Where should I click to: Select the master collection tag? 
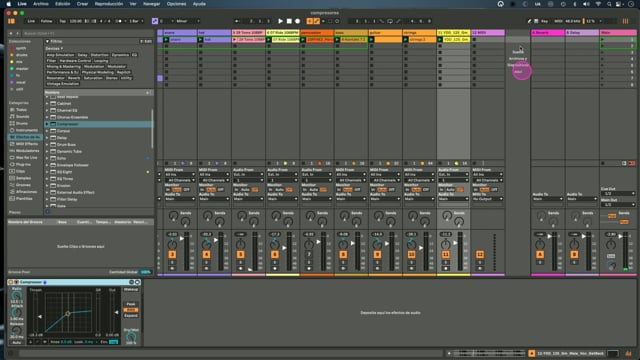(x=22, y=69)
